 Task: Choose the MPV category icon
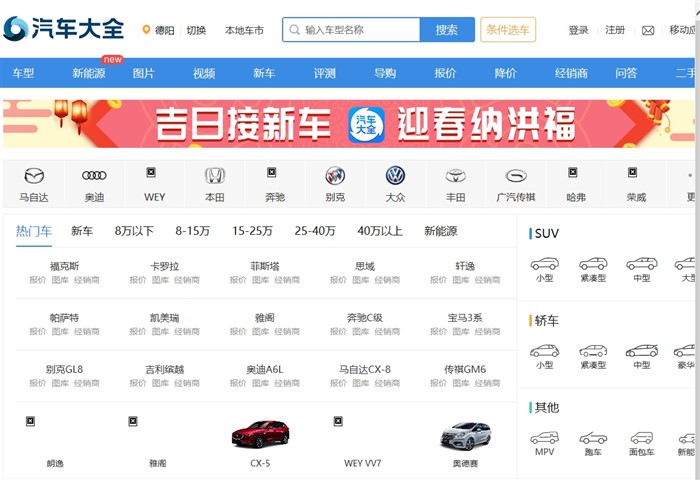(x=545, y=438)
